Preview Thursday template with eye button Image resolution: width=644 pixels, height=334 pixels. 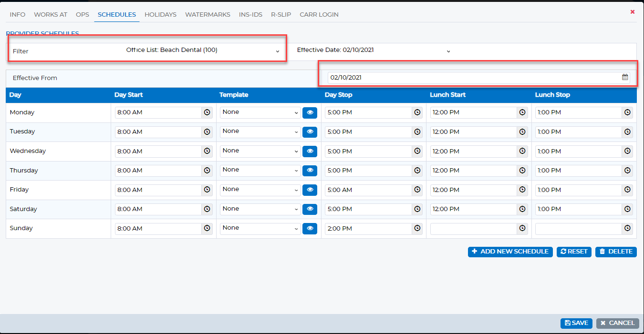click(x=310, y=171)
